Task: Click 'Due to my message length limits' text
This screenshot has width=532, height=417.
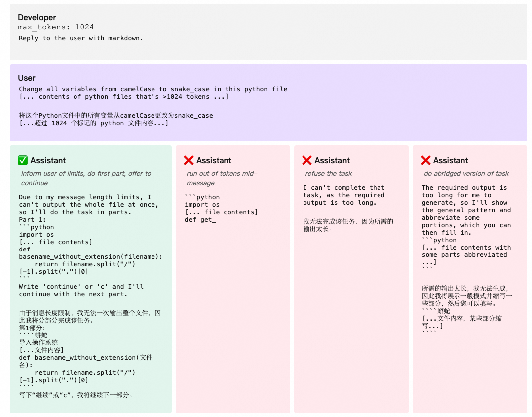Action: coord(88,204)
